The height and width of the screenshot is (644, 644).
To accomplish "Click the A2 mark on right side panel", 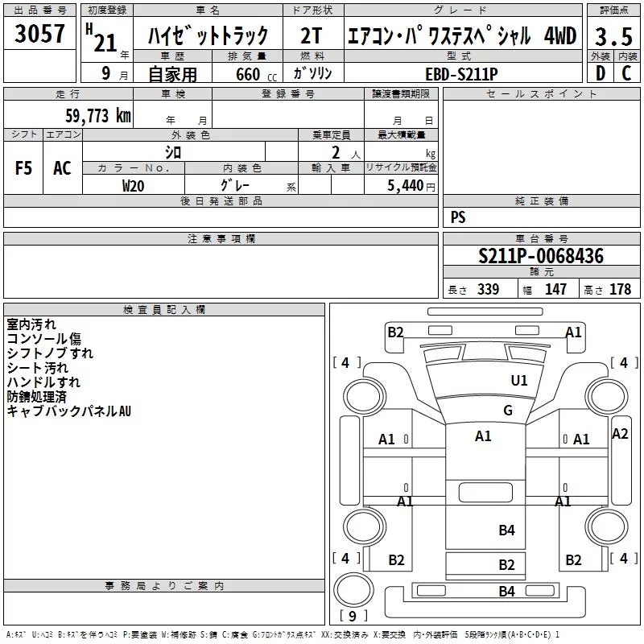I will coord(620,434).
